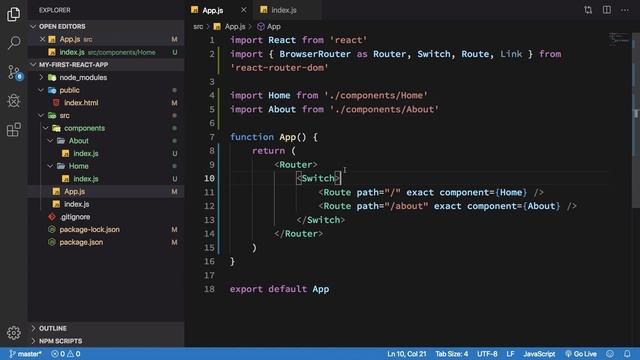
Task: Open the Explorer view icon
Action: click(x=13, y=14)
